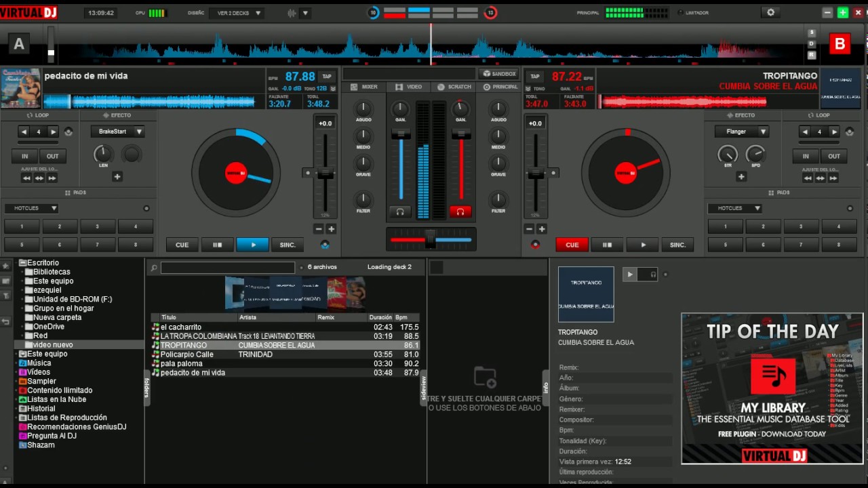The height and width of the screenshot is (488, 868).
Task: Open the waveform style dropdown arrow
Action: (305, 13)
